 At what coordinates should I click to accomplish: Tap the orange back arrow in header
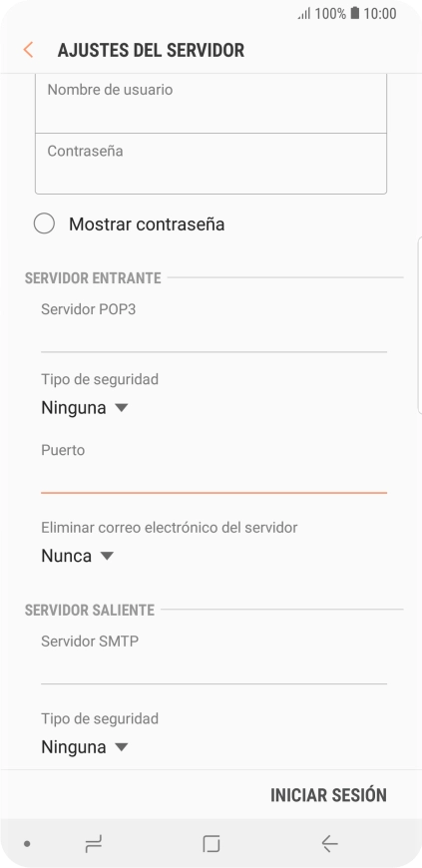[28, 50]
